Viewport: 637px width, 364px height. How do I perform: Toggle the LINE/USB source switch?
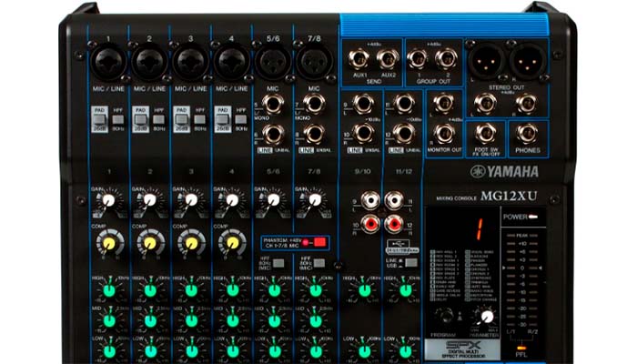click(x=411, y=262)
